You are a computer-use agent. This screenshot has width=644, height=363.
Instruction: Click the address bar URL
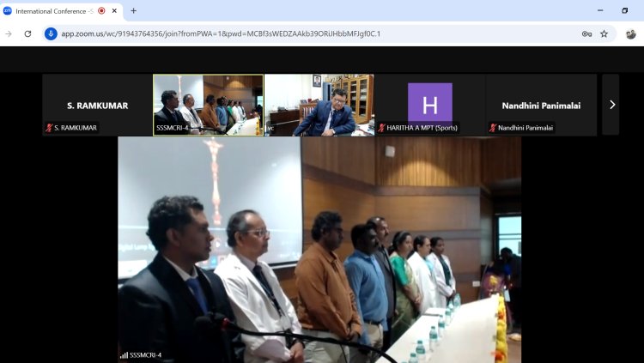point(221,33)
